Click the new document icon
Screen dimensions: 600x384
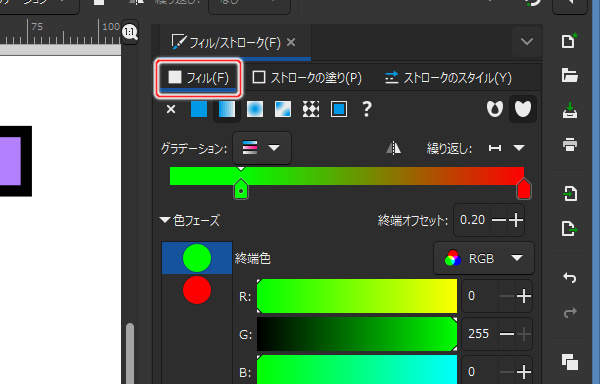tap(569, 41)
